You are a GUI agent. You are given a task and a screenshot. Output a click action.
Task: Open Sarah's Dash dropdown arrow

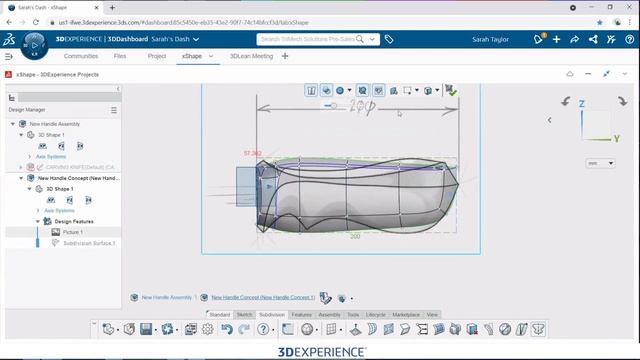pyautogui.click(x=196, y=40)
